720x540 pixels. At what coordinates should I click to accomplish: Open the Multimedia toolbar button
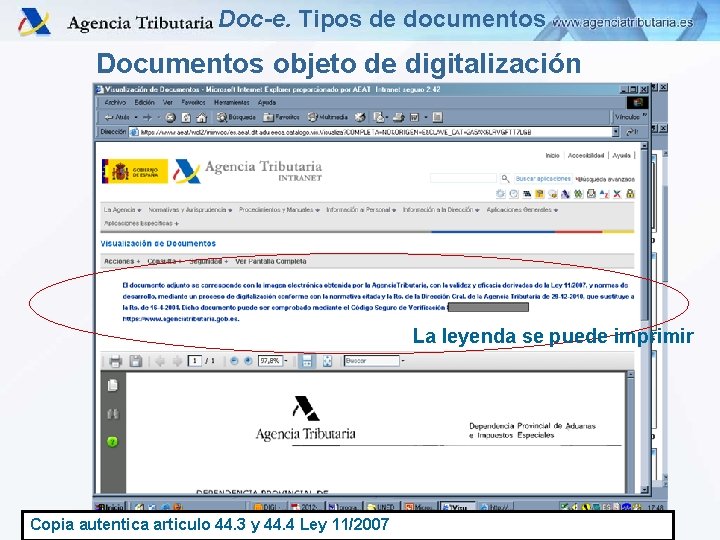tap(327, 118)
